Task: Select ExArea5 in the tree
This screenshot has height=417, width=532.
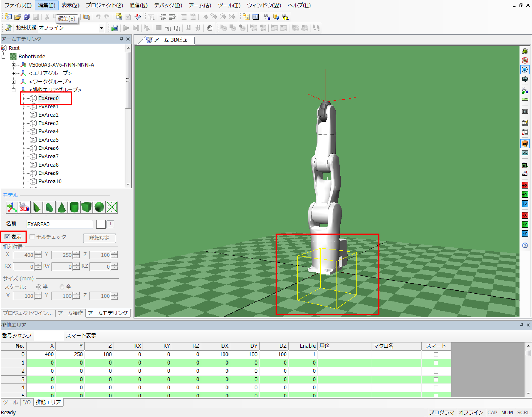Action: point(48,140)
